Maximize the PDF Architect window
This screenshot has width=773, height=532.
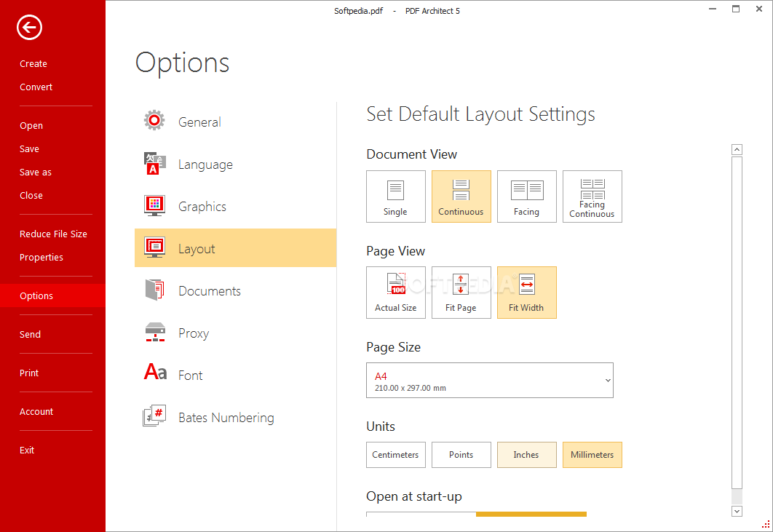(x=736, y=9)
